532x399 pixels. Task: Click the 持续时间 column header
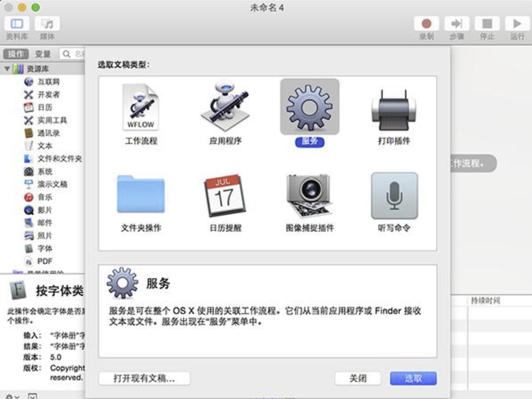485,301
